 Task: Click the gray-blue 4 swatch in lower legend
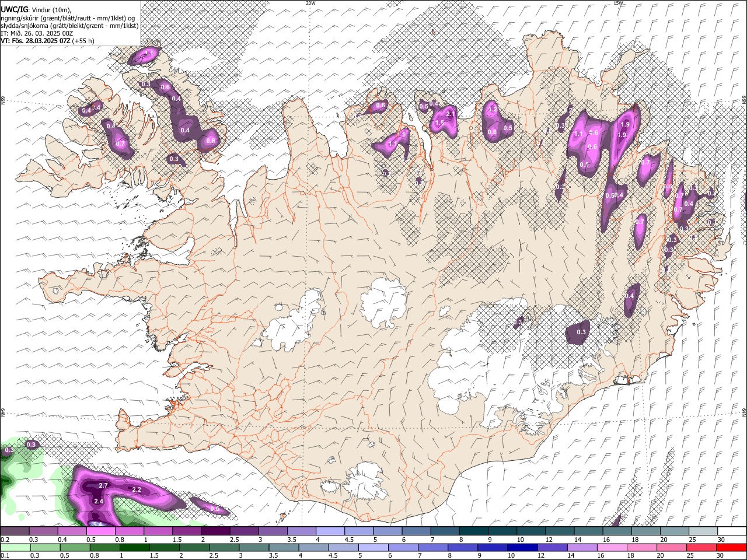pyautogui.click(x=313, y=547)
